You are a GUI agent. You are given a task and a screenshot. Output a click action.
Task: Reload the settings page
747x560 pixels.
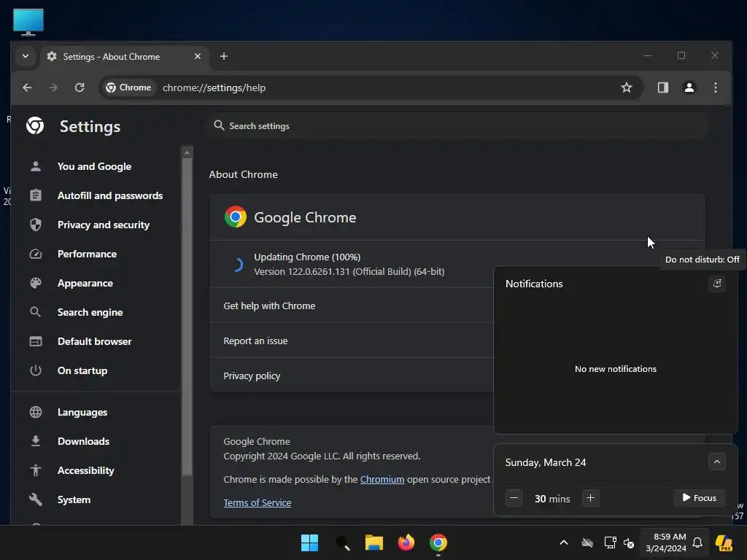[80, 87]
